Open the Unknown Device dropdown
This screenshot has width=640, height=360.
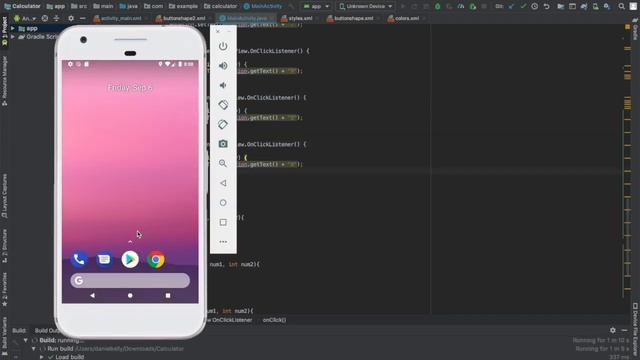[366, 6]
